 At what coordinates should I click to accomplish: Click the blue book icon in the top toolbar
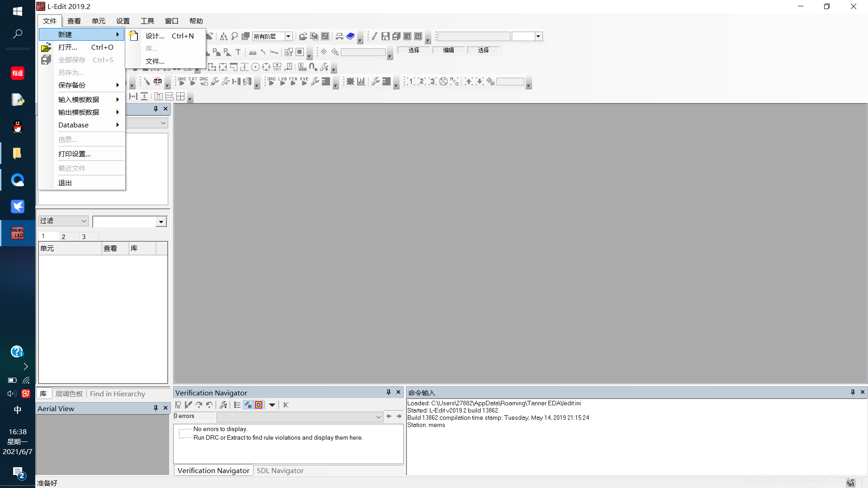coord(350,36)
